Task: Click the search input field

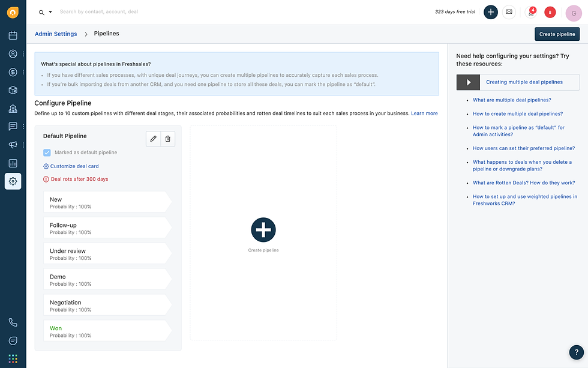Action: point(180,12)
